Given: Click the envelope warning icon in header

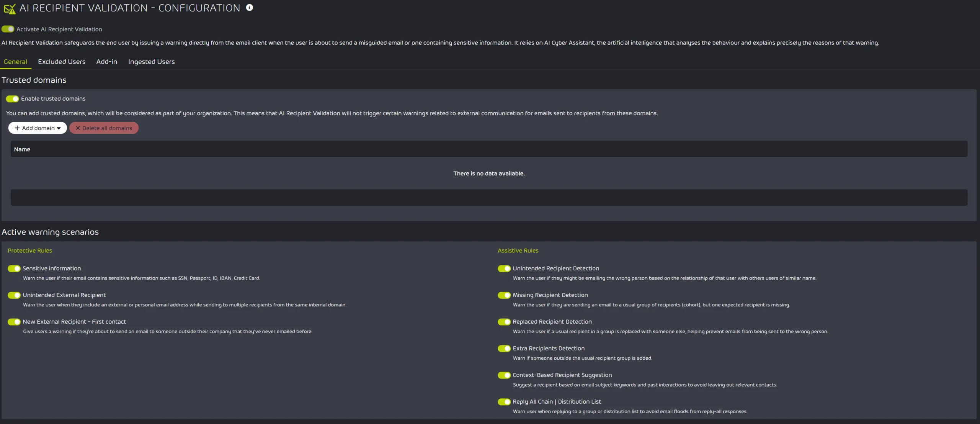Looking at the screenshot, I should [x=10, y=8].
